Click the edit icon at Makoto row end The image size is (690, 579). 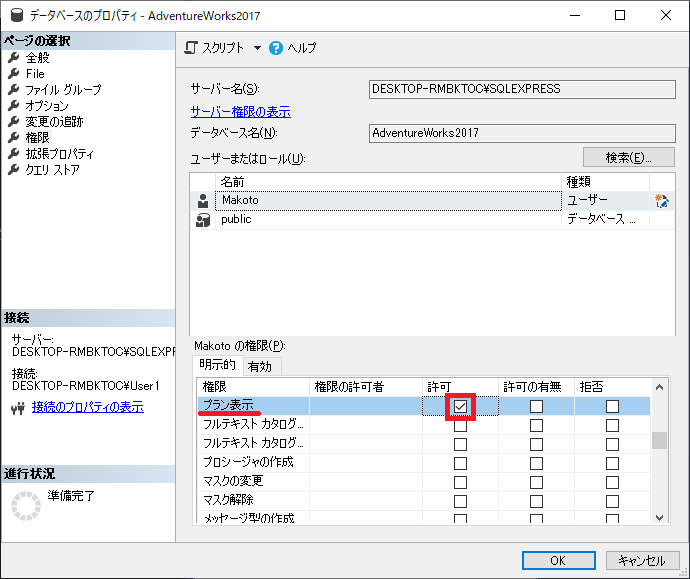click(x=661, y=201)
